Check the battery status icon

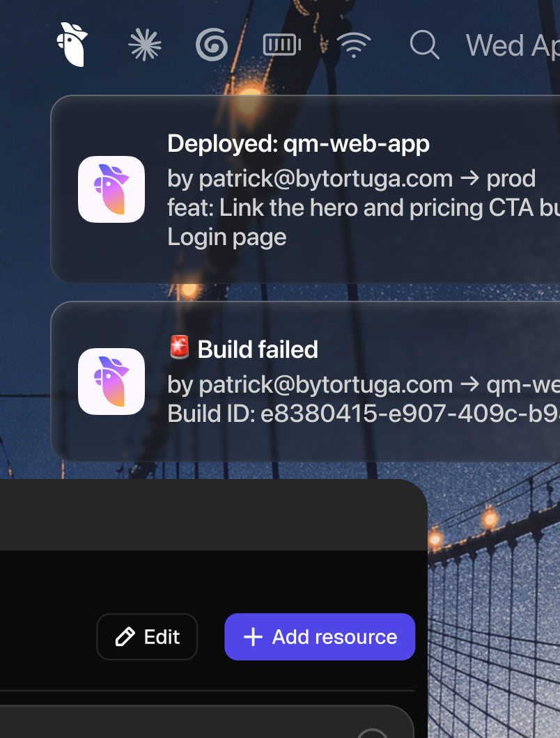(x=282, y=45)
